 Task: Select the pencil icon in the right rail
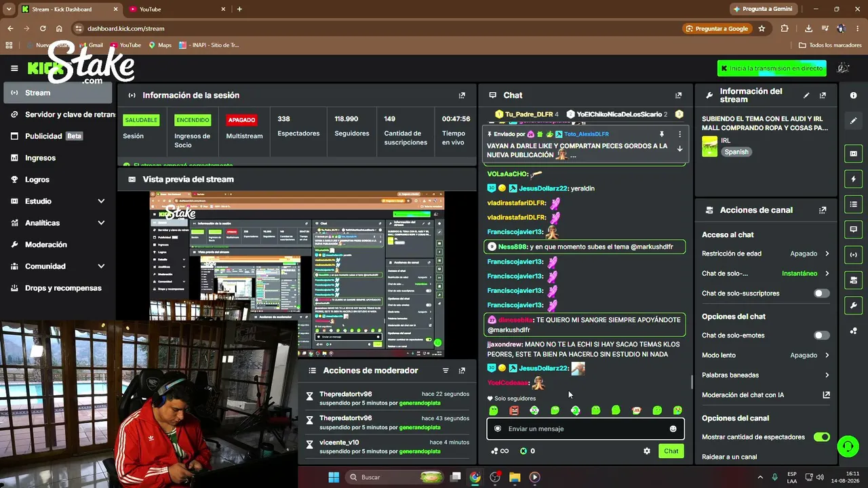coord(853,121)
